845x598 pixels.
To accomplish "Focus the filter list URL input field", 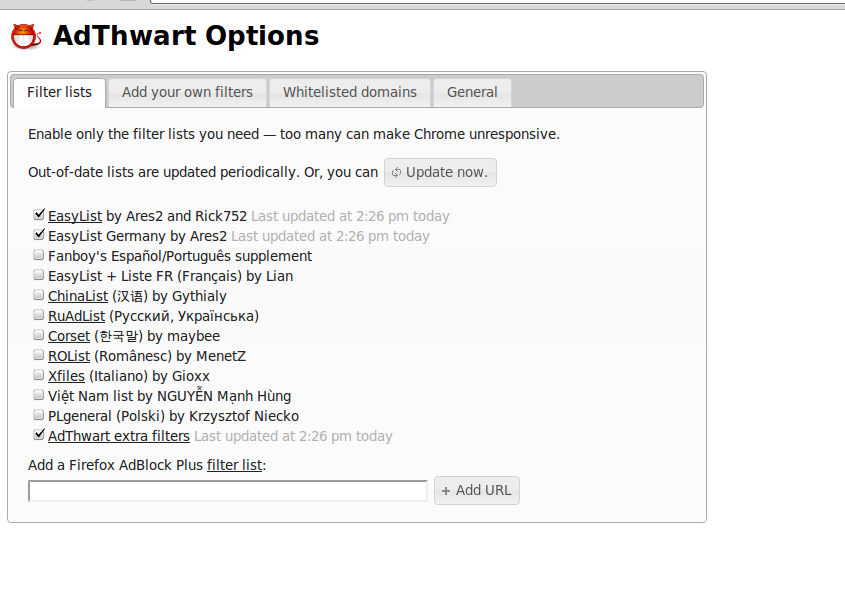I will point(228,491).
